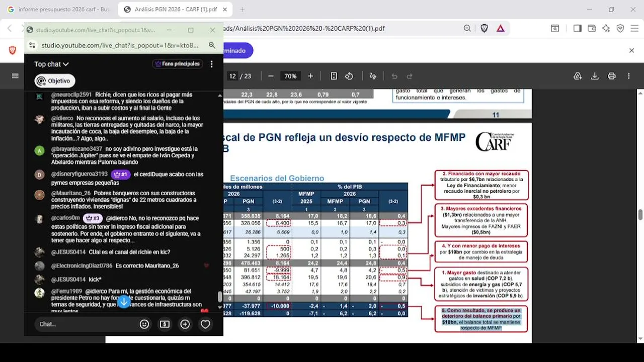Click username @carlos0m in chat
The image size is (644, 362).
point(65,218)
